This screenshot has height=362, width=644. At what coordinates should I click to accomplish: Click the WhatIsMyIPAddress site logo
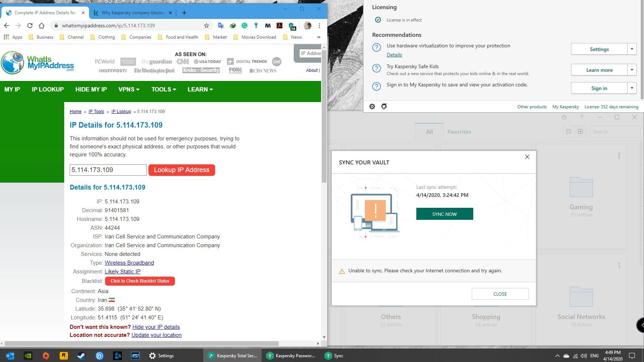pos(38,62)
